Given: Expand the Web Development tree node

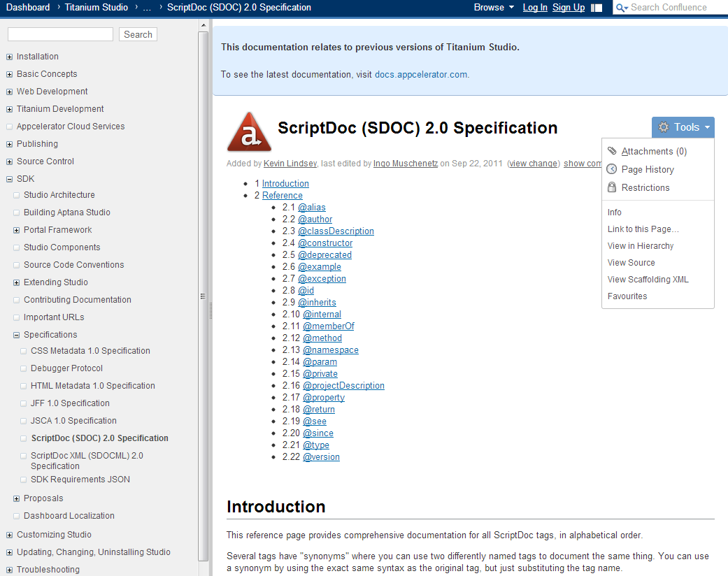Looking at the screenshot, I should pyautogui.click(x=9, y=92).
